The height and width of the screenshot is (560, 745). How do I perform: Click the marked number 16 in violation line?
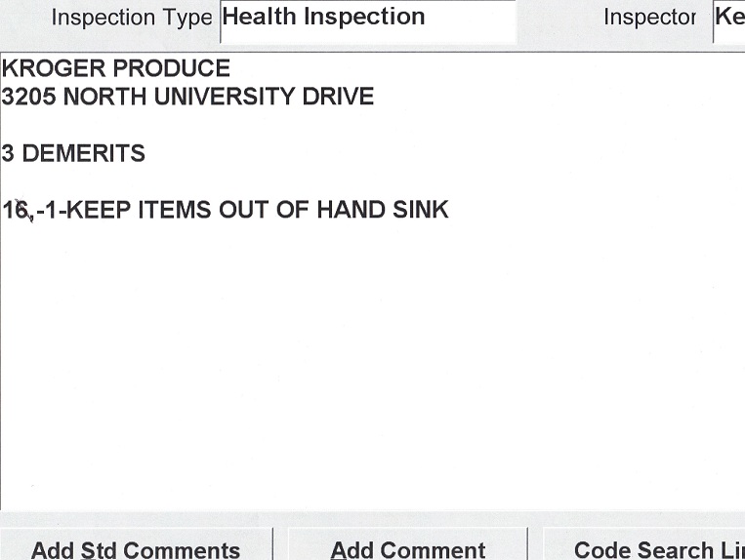tap(17, 210)
